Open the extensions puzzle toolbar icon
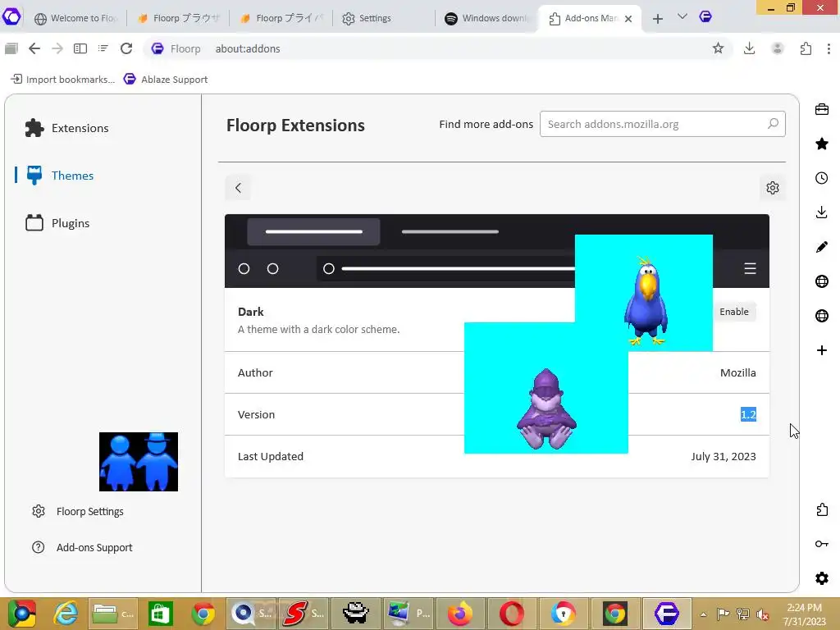840x630 pixels. click(x=806, y=48)
